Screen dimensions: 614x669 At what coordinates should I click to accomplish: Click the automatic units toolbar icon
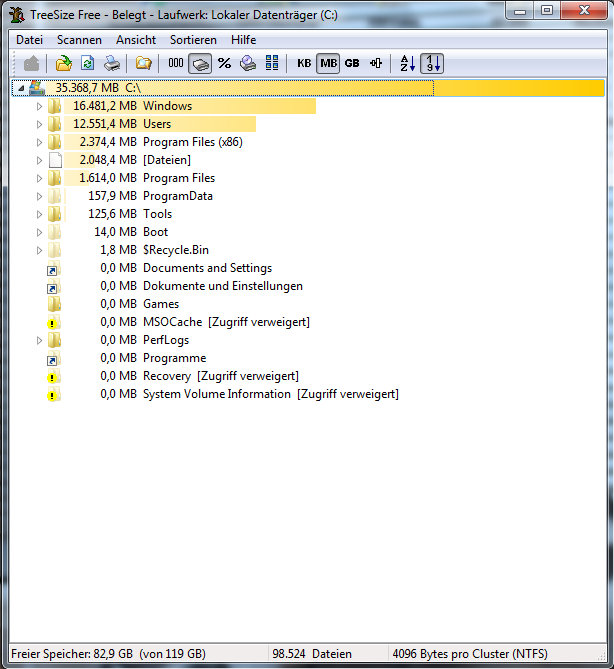click(376, 64)
